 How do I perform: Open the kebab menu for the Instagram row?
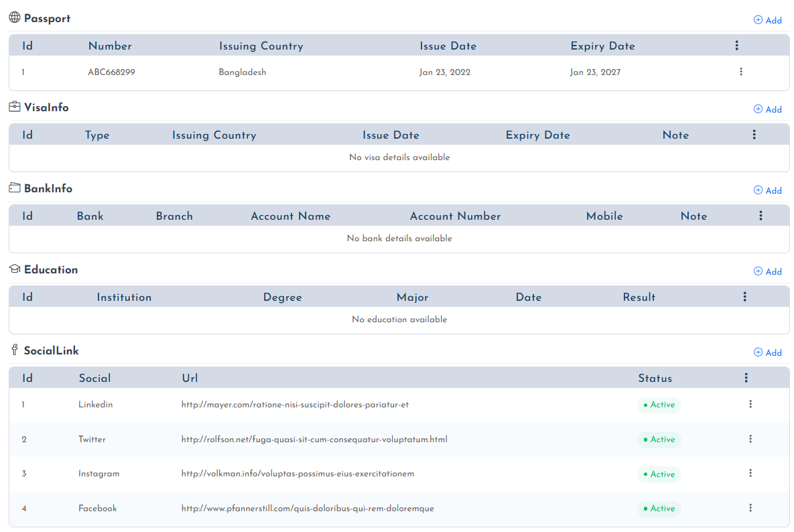point(750,474)
